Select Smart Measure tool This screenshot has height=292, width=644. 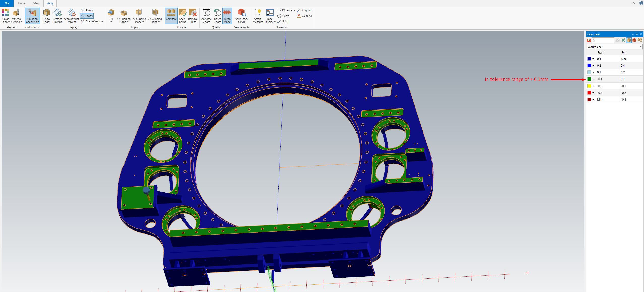[258, 16]
